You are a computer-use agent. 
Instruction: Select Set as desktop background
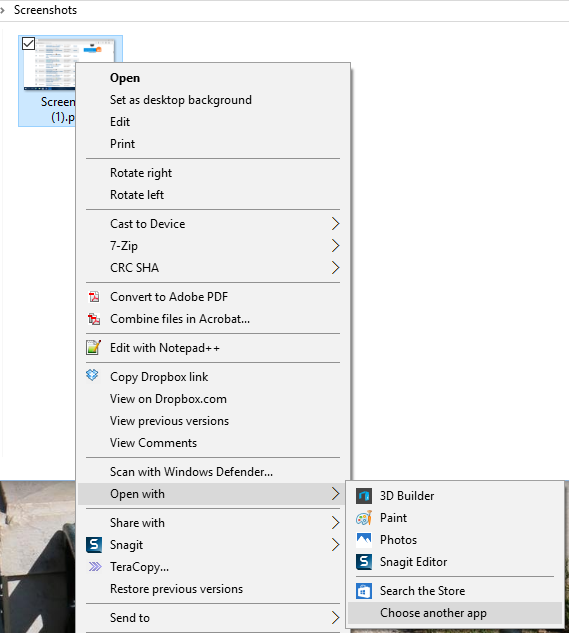point(213,100)
